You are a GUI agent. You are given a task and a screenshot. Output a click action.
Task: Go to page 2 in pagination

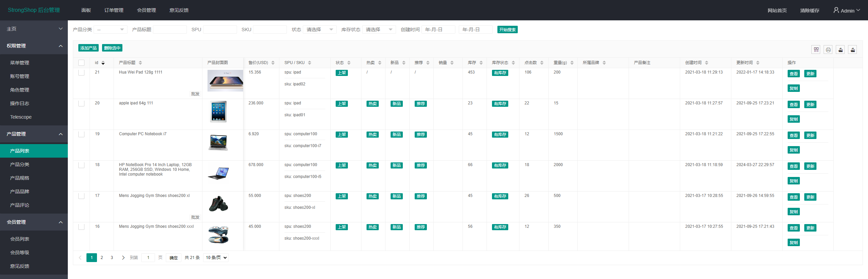tap(102, 258)
